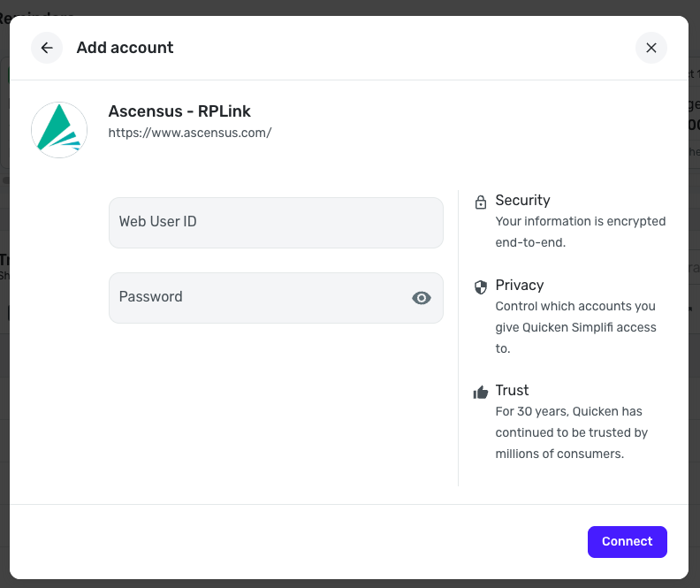
Task: Select the Security heading text
Action: coord(522,201)
